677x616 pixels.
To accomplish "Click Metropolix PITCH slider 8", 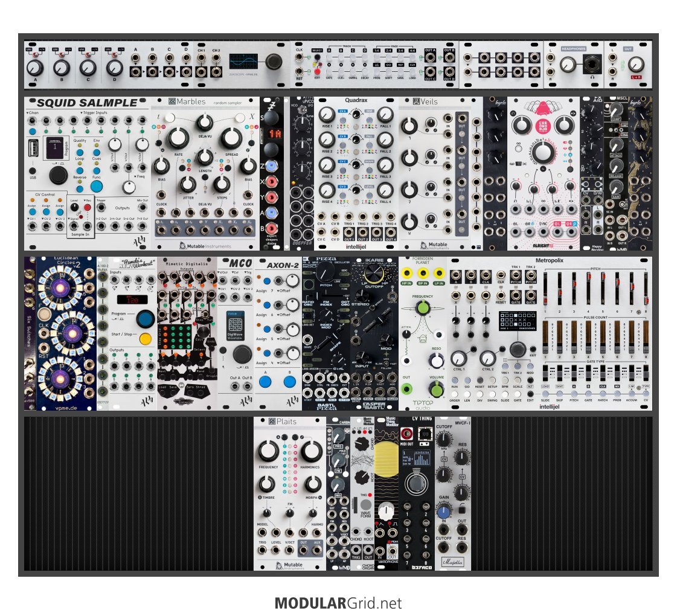I will 646,289.
